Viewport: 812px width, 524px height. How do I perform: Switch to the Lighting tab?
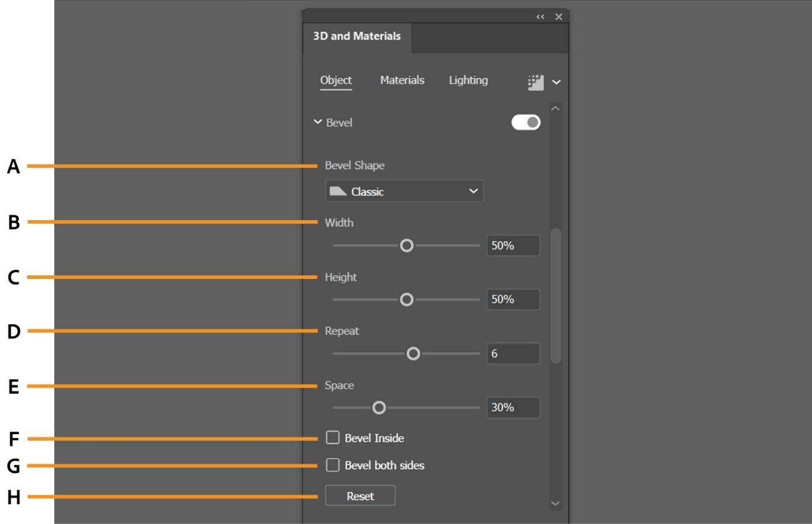click(x=468, y=80)
